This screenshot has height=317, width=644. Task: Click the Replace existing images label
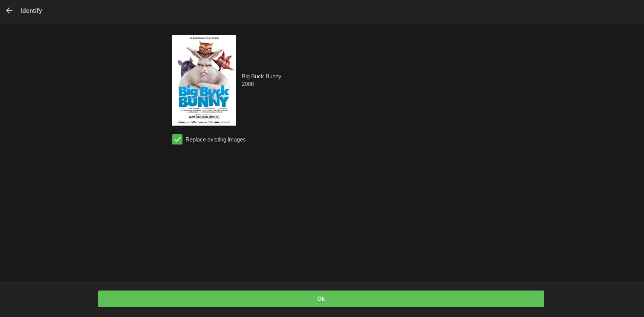[215, 140]
